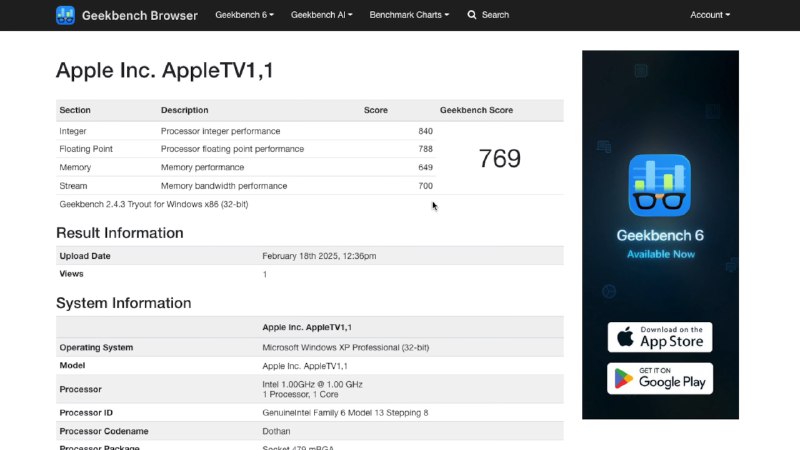
Task: Click the Operating System label
Action: pos(96,347)
